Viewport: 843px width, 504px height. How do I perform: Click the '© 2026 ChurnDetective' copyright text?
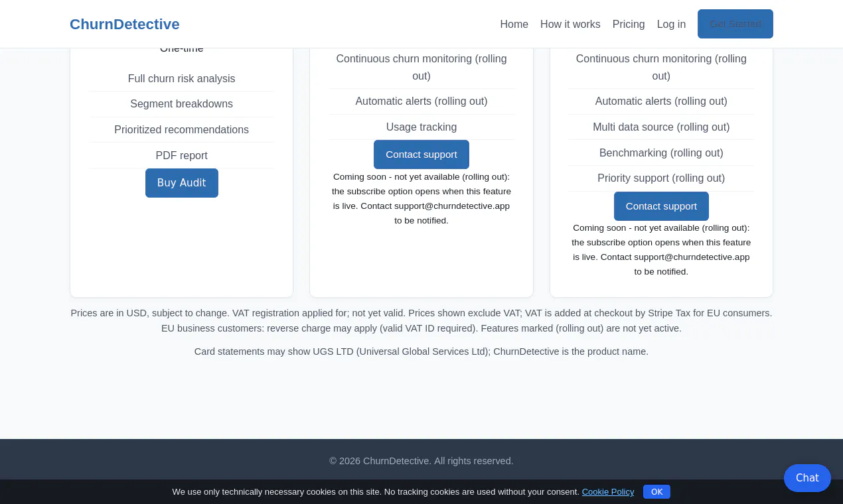click(421, 461)
